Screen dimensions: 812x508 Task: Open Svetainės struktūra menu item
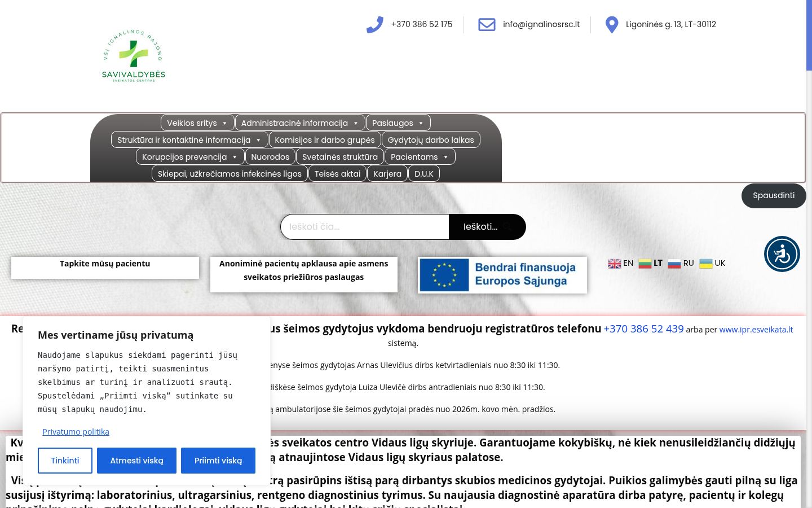340,157
